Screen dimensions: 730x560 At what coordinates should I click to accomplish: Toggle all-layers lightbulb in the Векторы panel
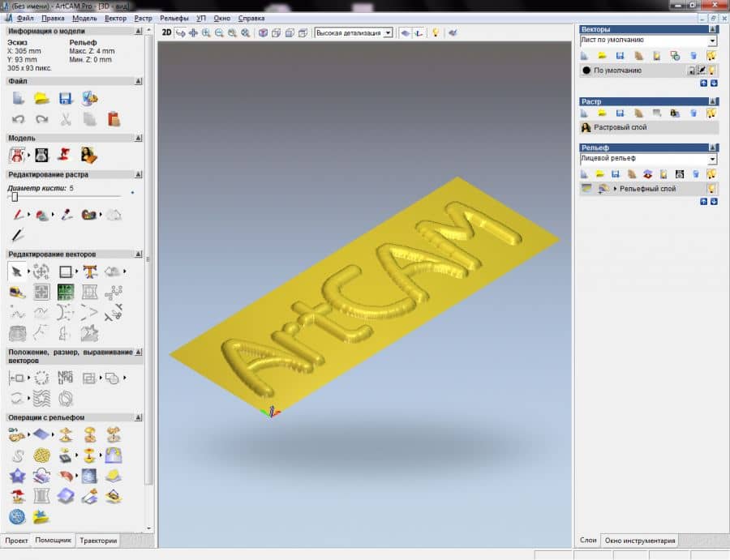click(711, 56)
